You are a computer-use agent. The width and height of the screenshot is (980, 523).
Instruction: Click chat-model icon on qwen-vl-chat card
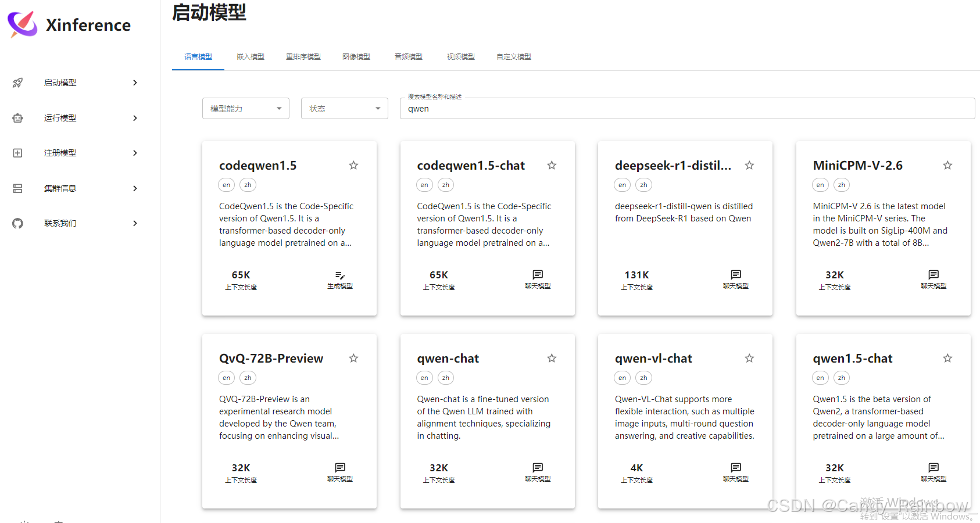pos(736,467)
